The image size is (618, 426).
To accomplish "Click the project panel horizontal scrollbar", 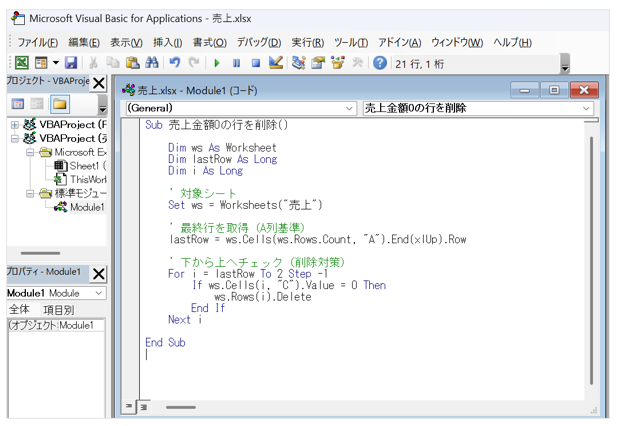I will click(41, 253).
